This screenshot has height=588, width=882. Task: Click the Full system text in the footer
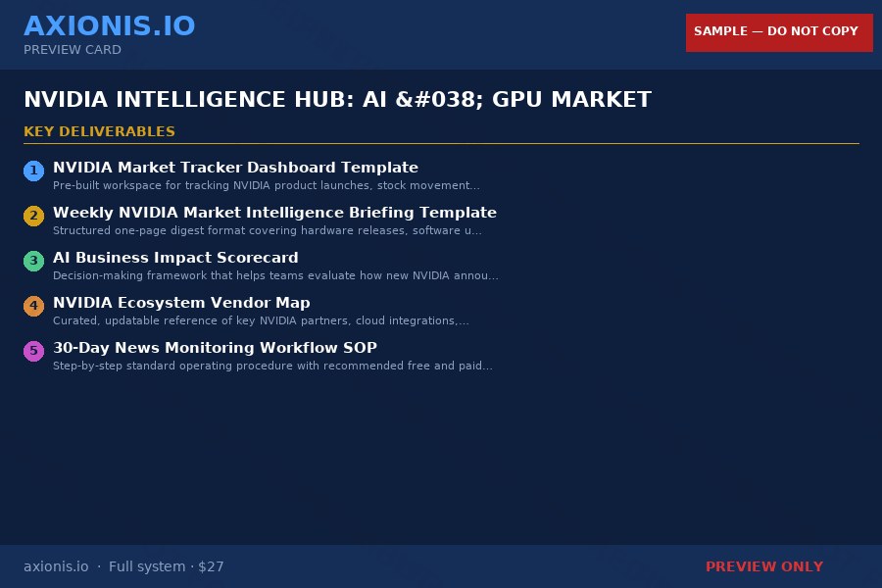coord(147,566)
